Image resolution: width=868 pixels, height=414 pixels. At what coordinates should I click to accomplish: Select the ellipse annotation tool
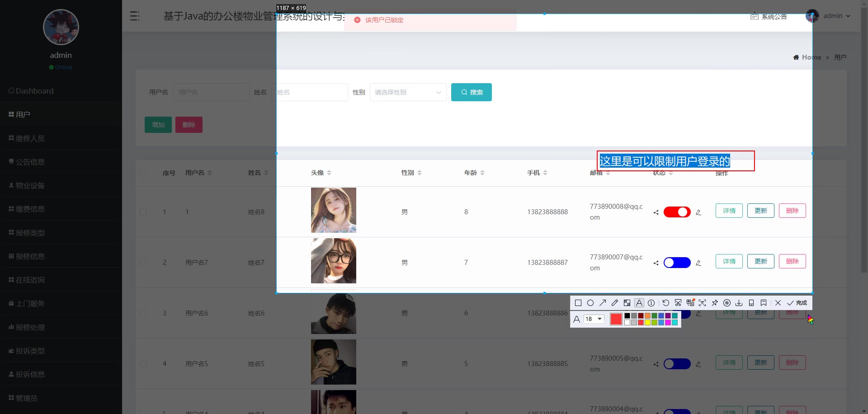pos(590,303)
